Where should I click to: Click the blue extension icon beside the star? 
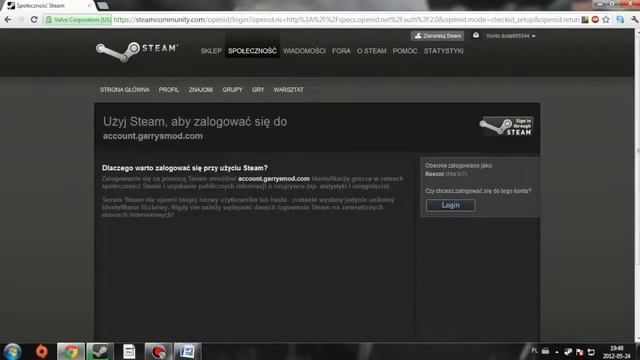click(620, 19)
